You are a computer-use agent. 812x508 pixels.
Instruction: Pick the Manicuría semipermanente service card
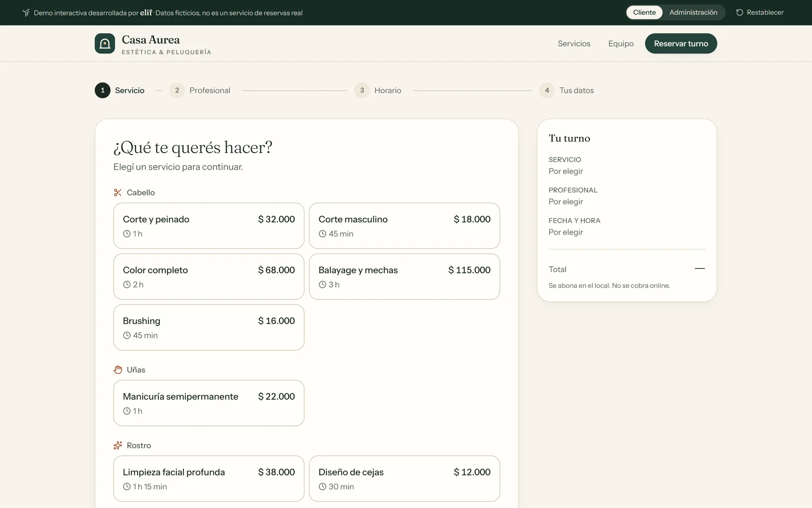[209, 403]
